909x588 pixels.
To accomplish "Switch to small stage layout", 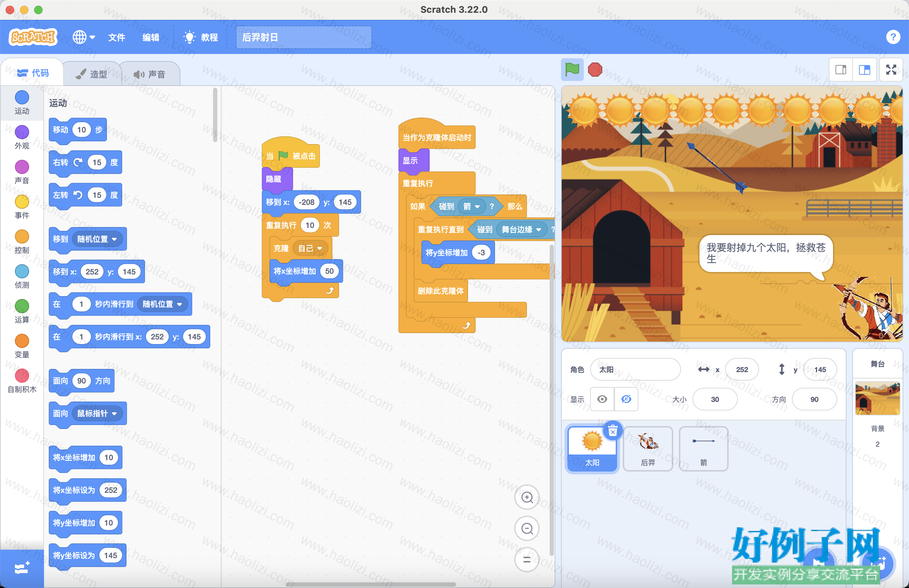I will tap(841, 70).
